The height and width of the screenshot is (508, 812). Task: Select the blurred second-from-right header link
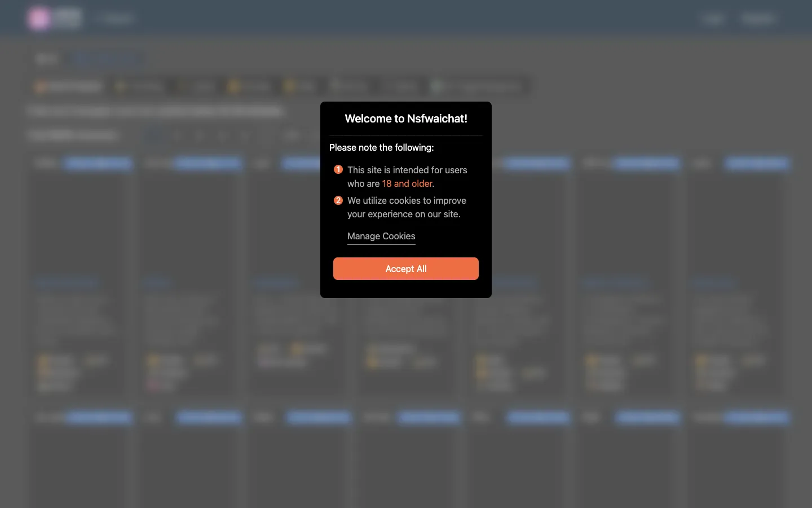click(x=713, y=19)
